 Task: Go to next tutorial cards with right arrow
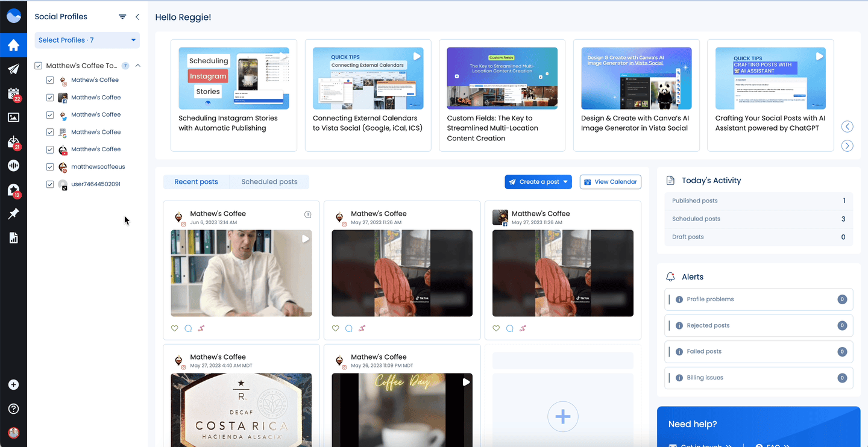tap(848, 146)
